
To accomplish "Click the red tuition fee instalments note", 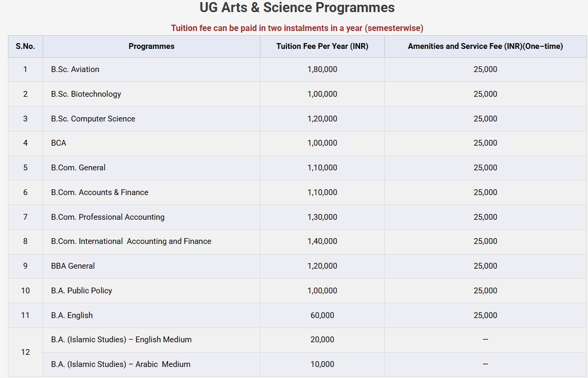I will (x=297, y=28).
